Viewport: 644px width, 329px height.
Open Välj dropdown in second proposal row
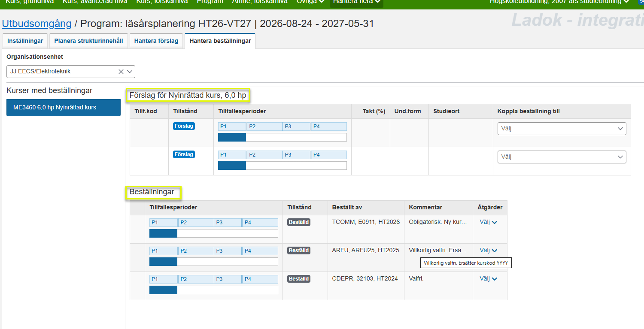point(561,157)
